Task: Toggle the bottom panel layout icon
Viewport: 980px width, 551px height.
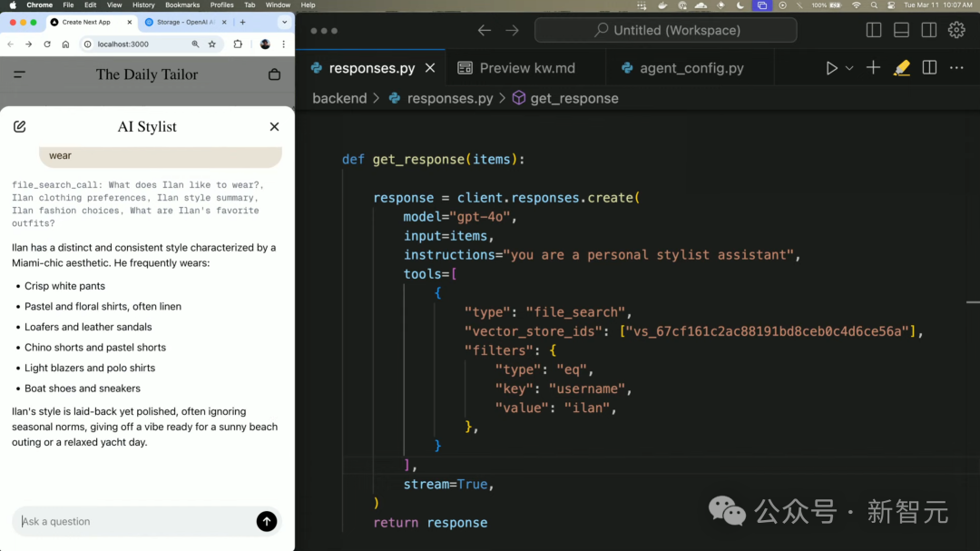Action: click(900, 29)
